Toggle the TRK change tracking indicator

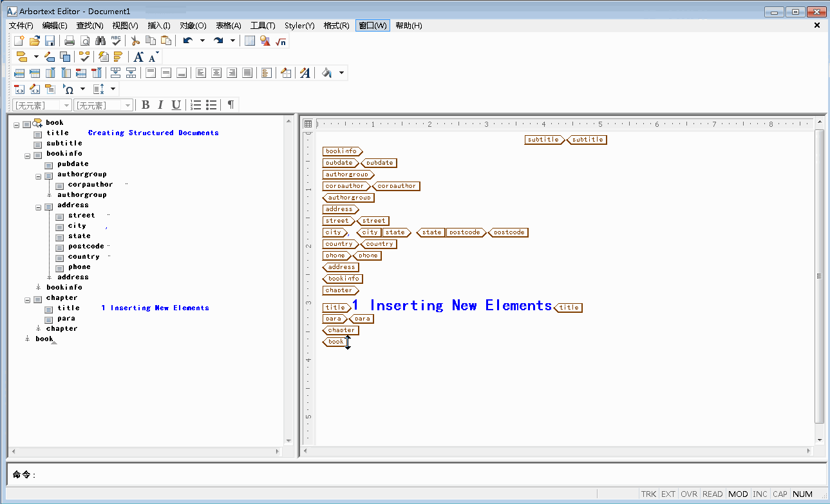[x=648, y=494]
